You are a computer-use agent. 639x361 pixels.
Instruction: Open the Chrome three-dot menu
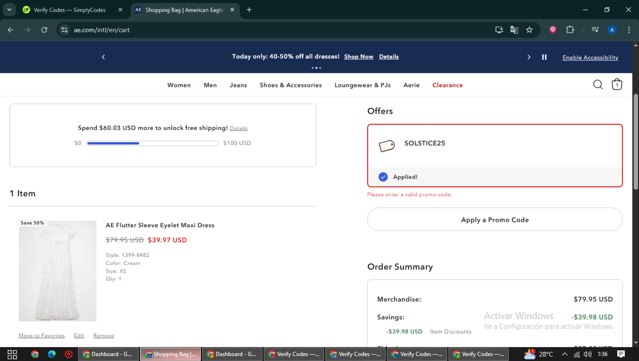(x=629, y=30)
